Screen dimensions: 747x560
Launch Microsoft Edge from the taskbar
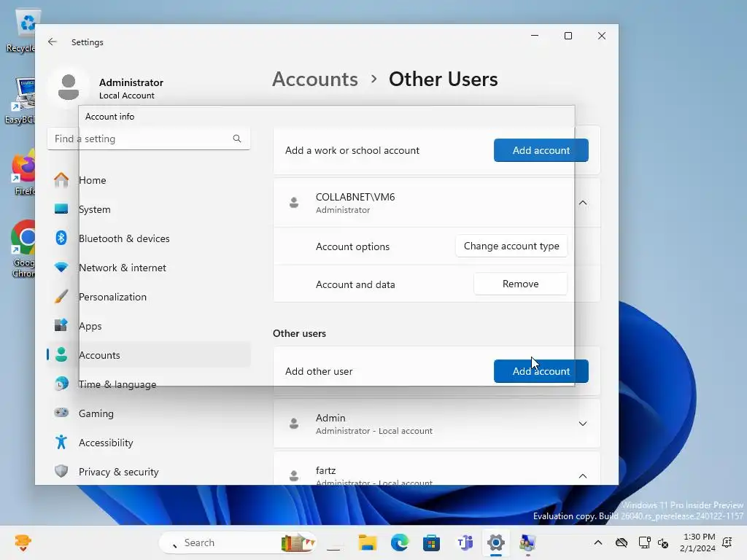[x=399, y=542]
